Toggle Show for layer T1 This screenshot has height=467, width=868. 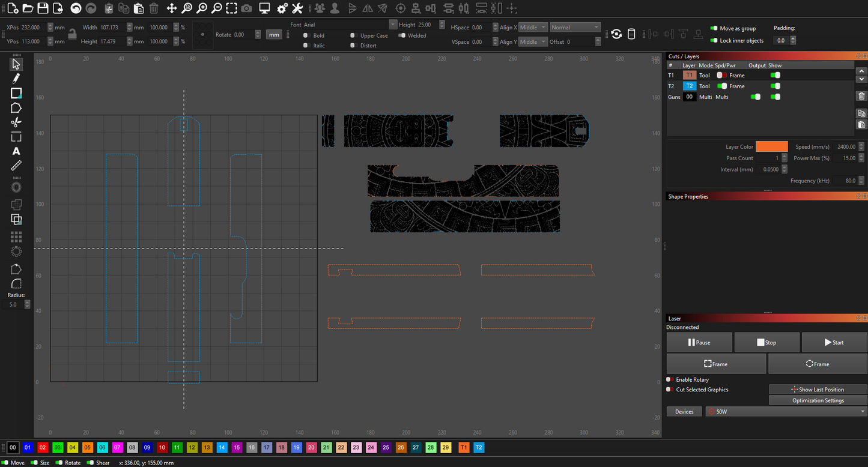click(775, 75)
